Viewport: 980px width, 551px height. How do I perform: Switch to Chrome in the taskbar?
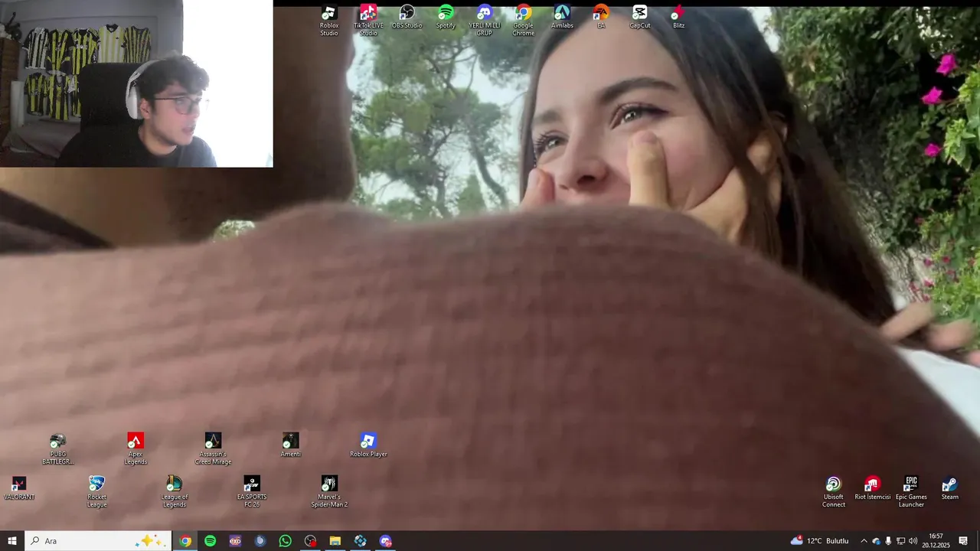pyautogui.click(x=185, y=541)
